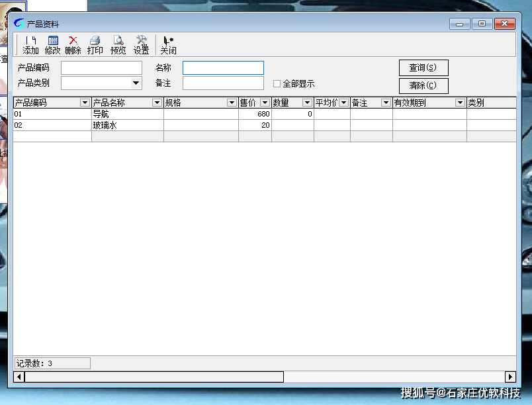The image size is (532, 405).
Task: Click the 添加 (Add) toolbar icon
Action: click(x=30, y=45)
